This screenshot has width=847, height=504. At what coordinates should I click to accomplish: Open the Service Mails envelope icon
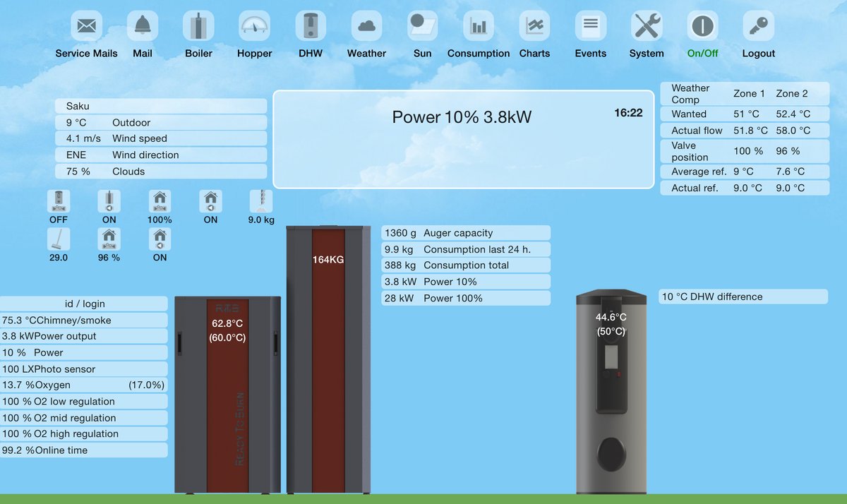click(x=86, y=27)
